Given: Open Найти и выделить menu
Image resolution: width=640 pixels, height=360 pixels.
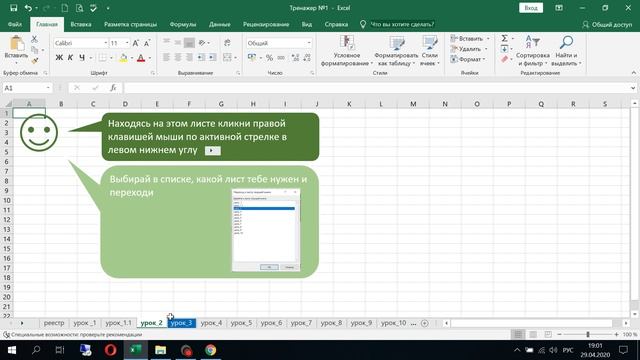Looking at the screenshot, I should click(566, 51).
